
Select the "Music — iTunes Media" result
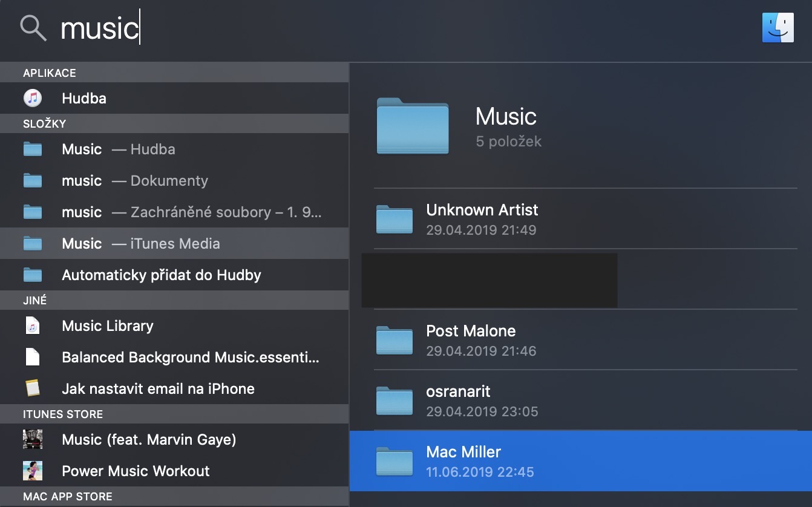pyautogui.click(x=174, y=243)
